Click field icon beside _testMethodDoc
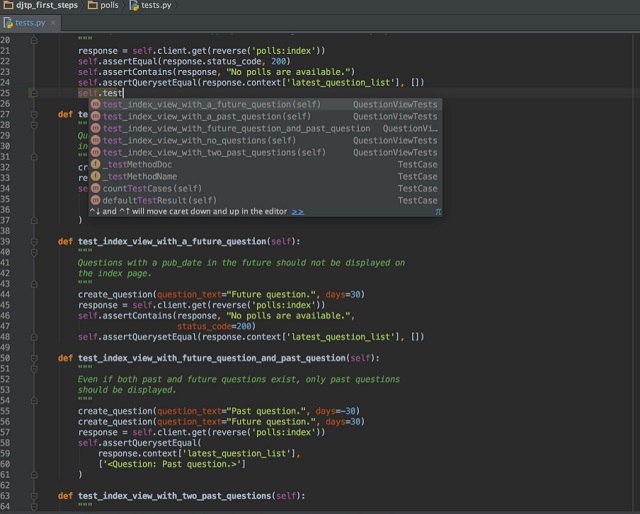Image resolution: width=640 pixels, height=514 pixels. pyautogui.click(x=96, y=164)
